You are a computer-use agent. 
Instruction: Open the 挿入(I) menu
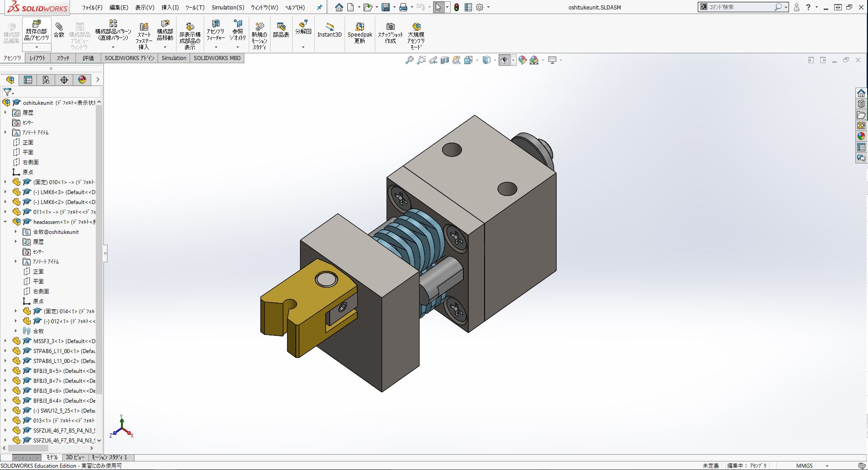[170, 7]
